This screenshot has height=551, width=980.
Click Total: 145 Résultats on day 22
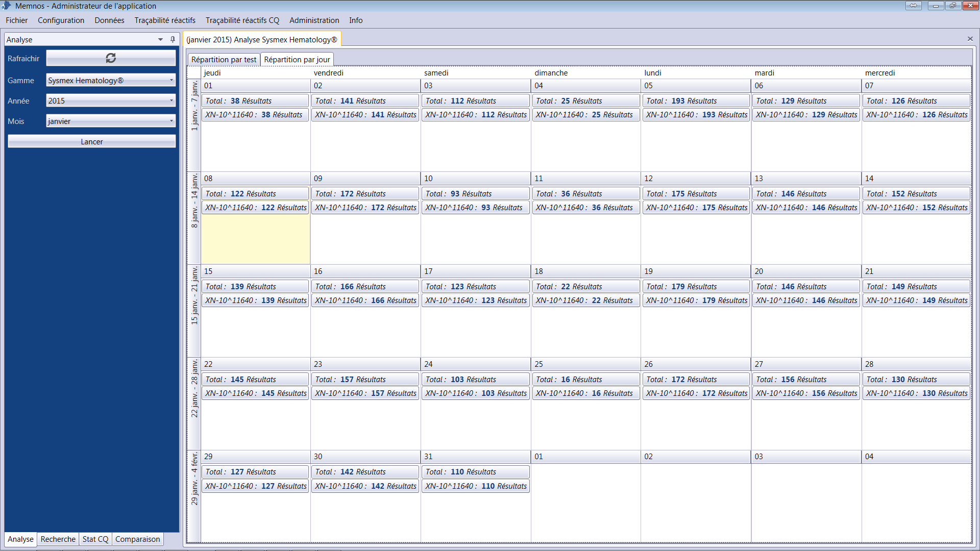(255, 379)
